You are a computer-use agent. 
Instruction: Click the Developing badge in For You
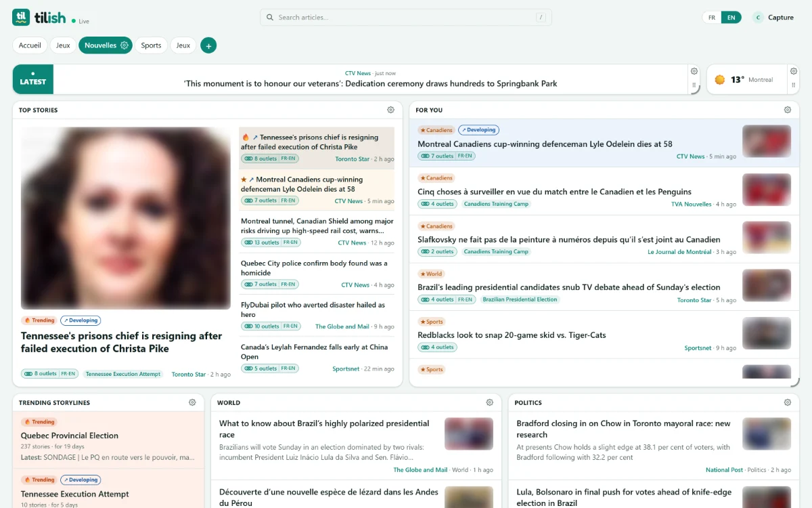point(478,130)
